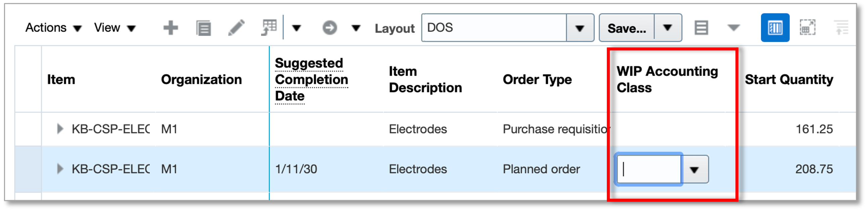The image size is (868, 212).
Task: Click the pencil Edit icon
Action: [x=236, y=28]
